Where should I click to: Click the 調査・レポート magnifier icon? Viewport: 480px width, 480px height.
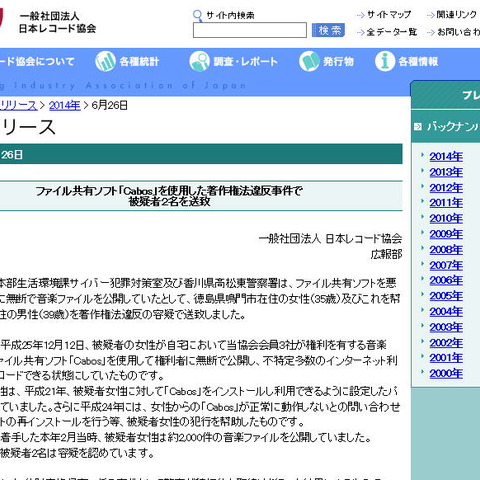click(199, 61)
